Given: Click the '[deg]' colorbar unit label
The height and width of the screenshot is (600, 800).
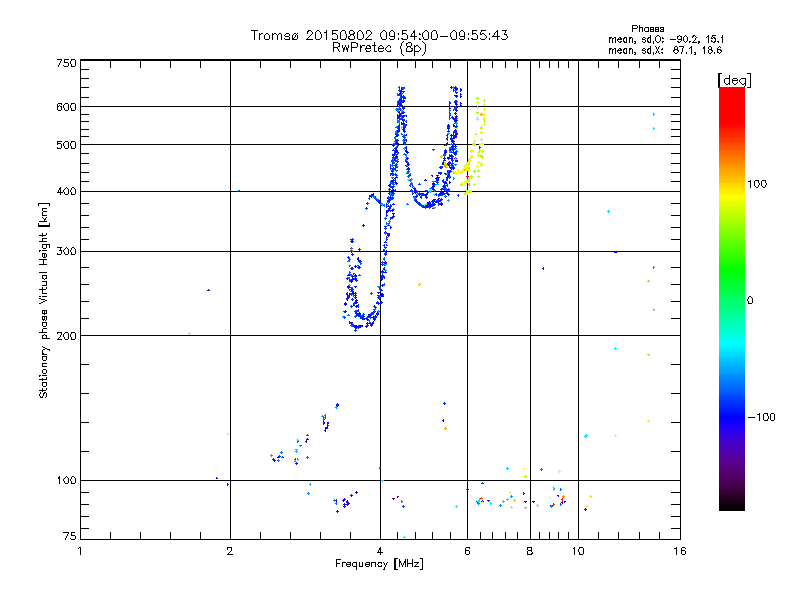Looking at the screenshot, I should 734,80.
